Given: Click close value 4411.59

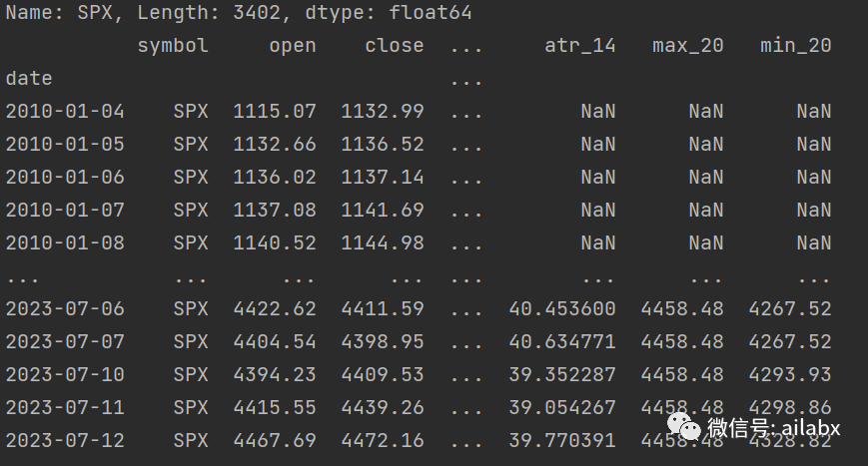Looking at the screenshot, I should pyautogui.click(x=383, y=309).
